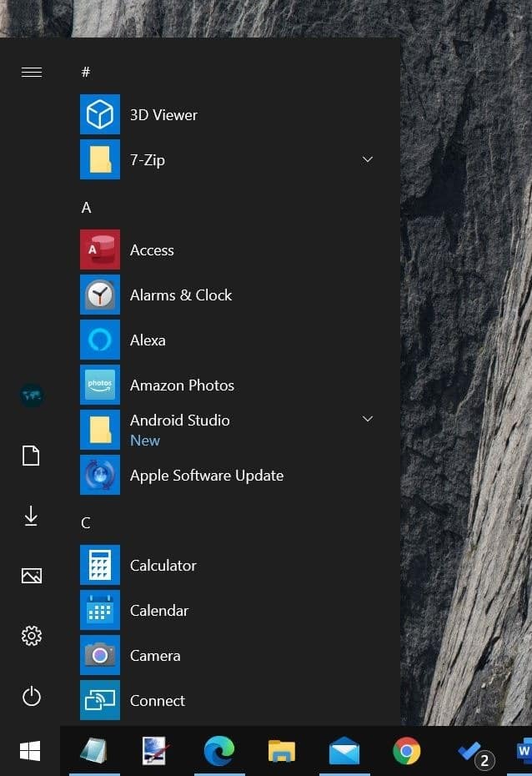The width and height of the screenshot is (532, 776).
Task: Open the Amazon Photos icon
Action: (x=100, y=385)
